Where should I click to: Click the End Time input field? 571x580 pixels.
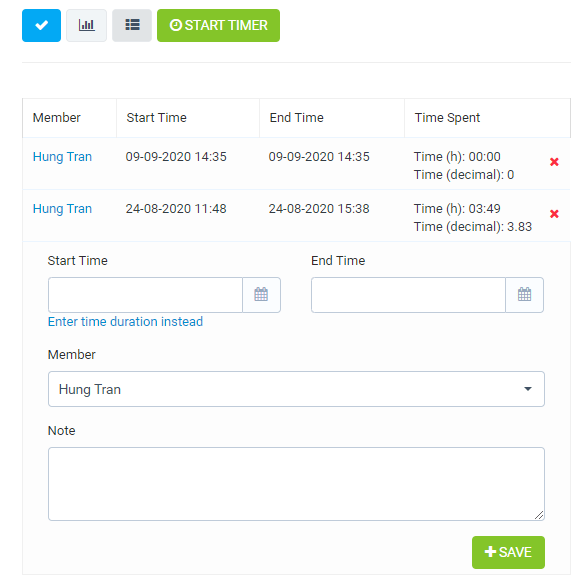[408, 295]
